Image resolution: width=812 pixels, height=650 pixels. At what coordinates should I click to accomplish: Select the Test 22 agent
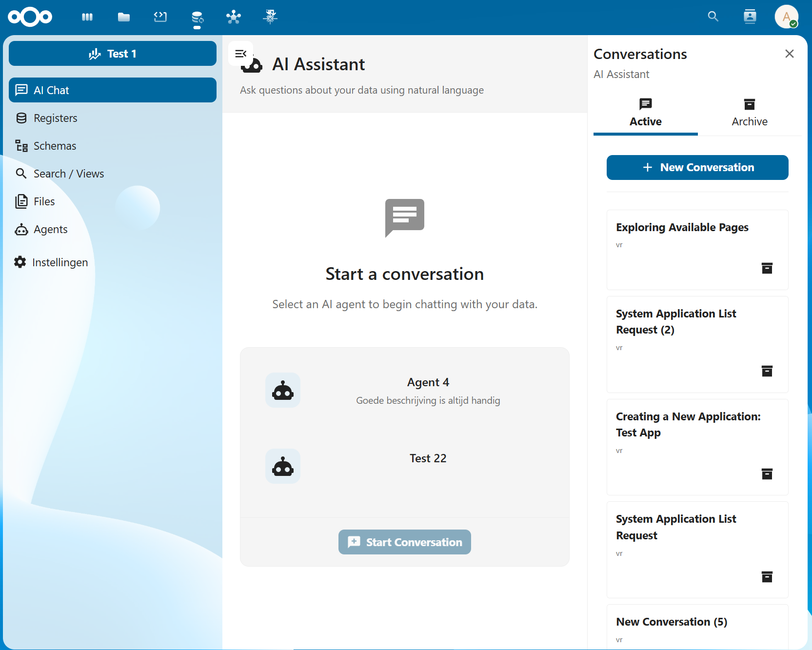tap(404, 466)
